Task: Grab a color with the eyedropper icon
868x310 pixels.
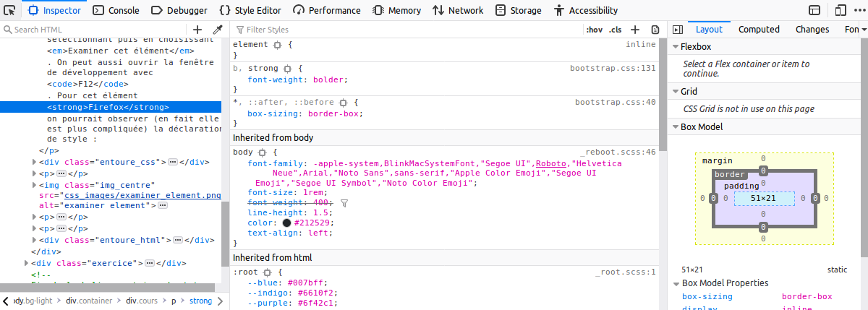Action: pos(217,30)
